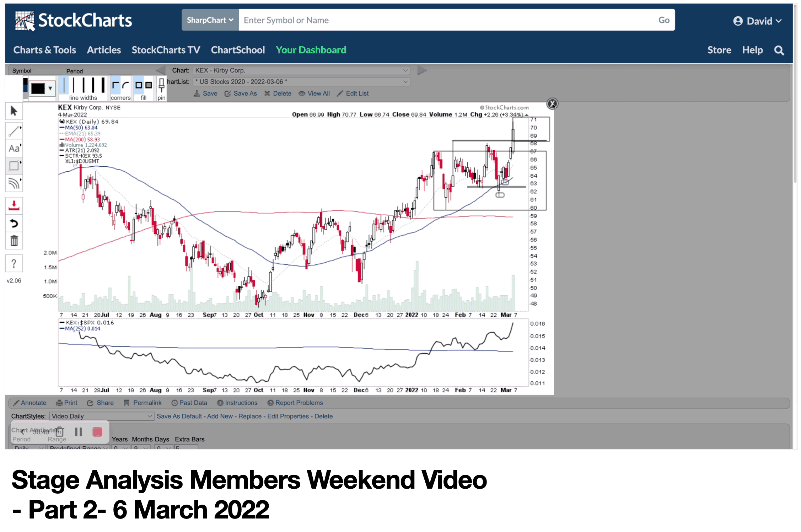Click Report Problems
This screenshot has height=532, width=801.
click(295, 403)
